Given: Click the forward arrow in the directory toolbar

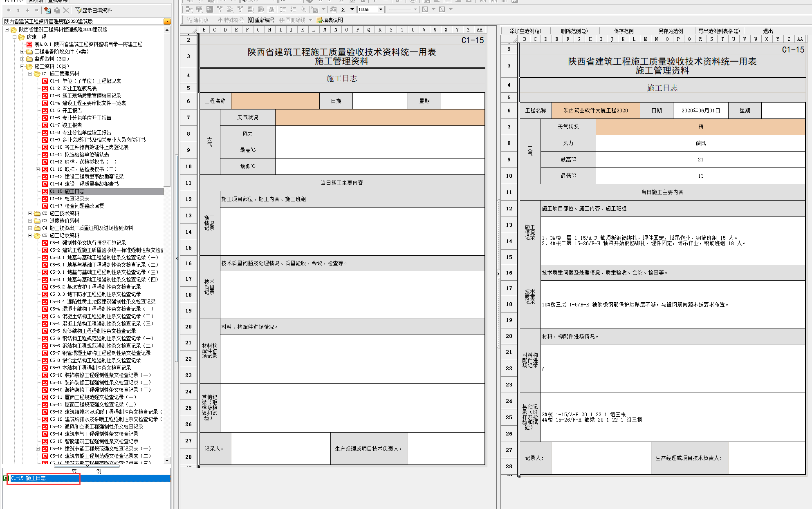Looking at the screenshot, I should click(37, 10).
